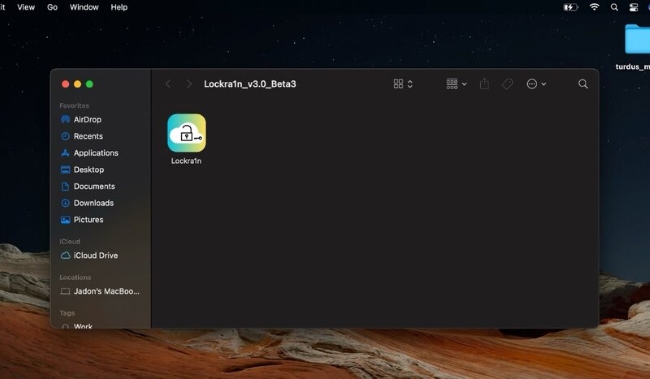Open Spotlight search in menu bar

614,7
